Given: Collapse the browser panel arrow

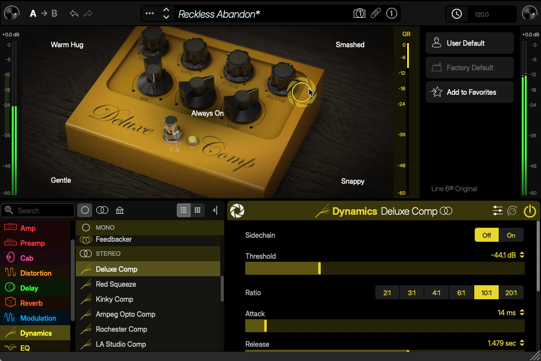Looking at the screenshot, I should [215, 210].
